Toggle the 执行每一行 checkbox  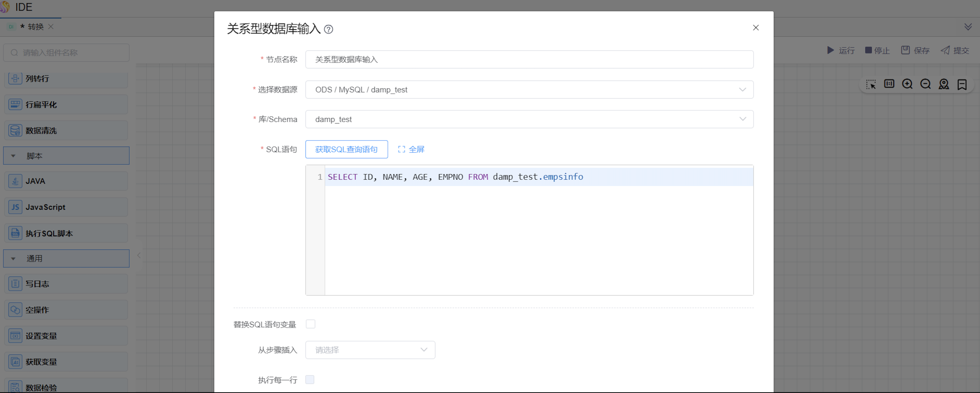coord(310,380)
